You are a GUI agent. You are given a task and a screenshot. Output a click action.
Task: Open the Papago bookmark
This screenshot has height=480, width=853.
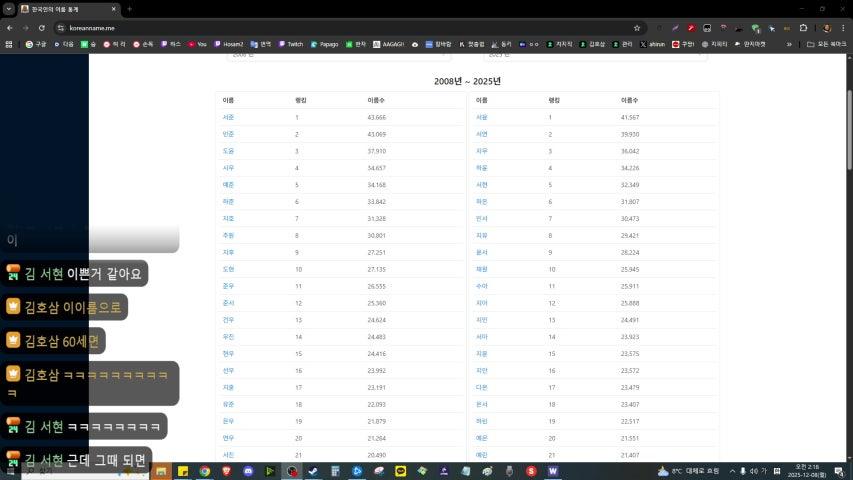coord(326,44)
